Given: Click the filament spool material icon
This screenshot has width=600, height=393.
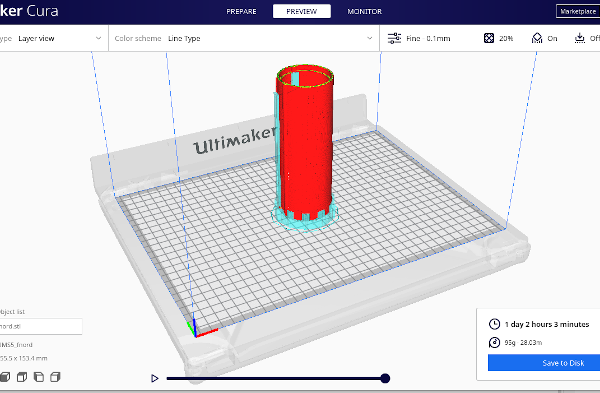Looking at the screenshot, I should click(x=494, y=342).
